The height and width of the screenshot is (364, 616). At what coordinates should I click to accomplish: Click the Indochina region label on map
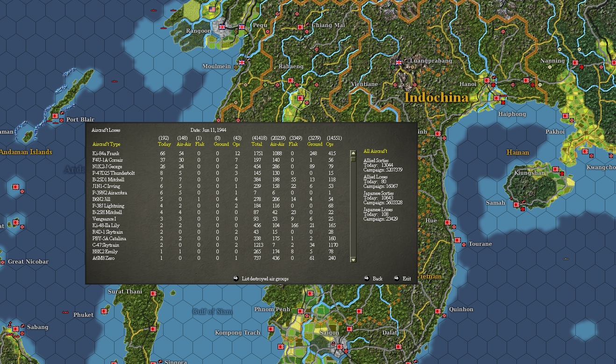tap(436, 97)
